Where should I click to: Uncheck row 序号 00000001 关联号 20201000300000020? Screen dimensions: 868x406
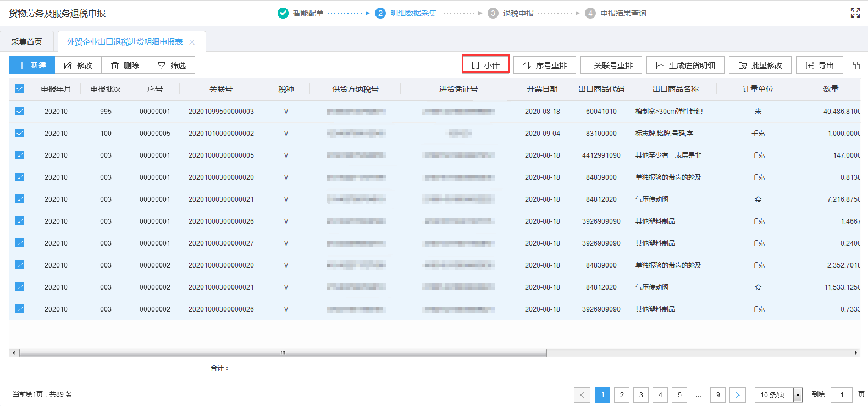(20, 177)
